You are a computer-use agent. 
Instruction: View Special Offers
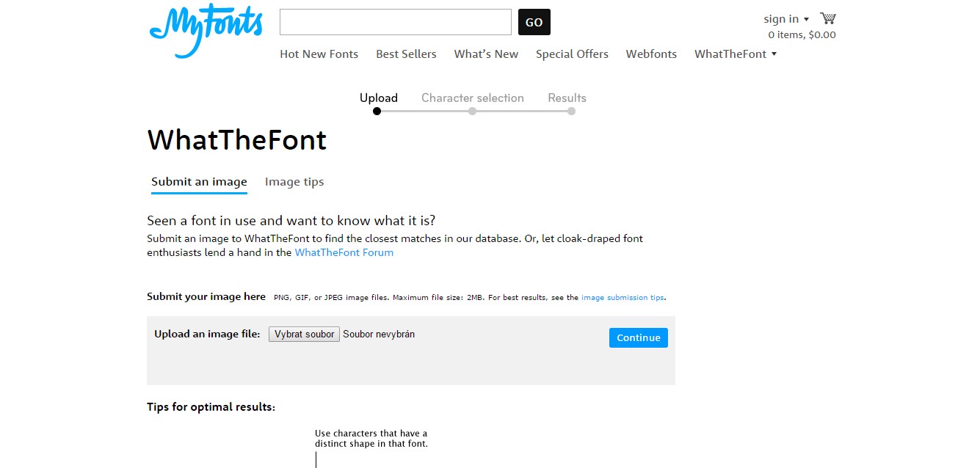(572, 54)
